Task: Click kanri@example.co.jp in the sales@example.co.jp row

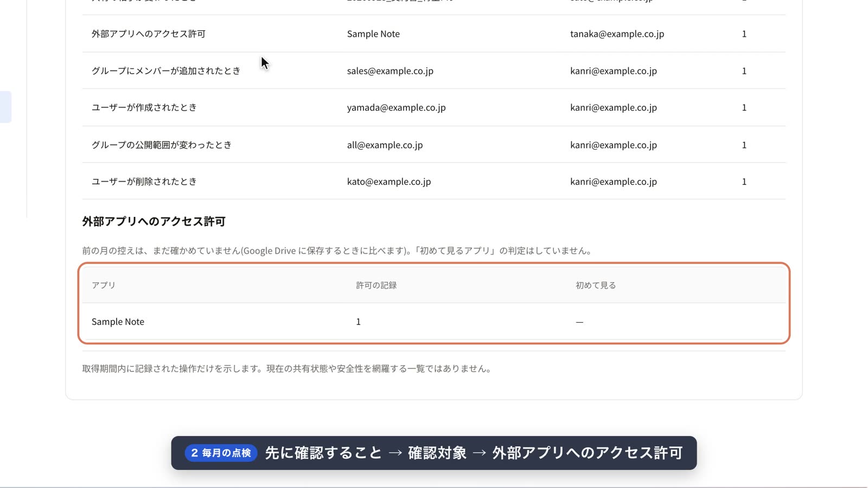Action: pos(613,70)
